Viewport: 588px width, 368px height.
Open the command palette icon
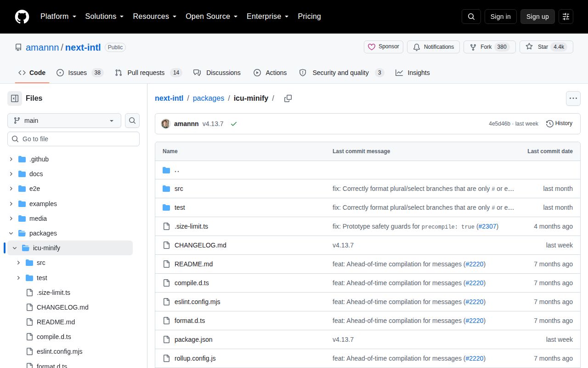click(566, 17)
